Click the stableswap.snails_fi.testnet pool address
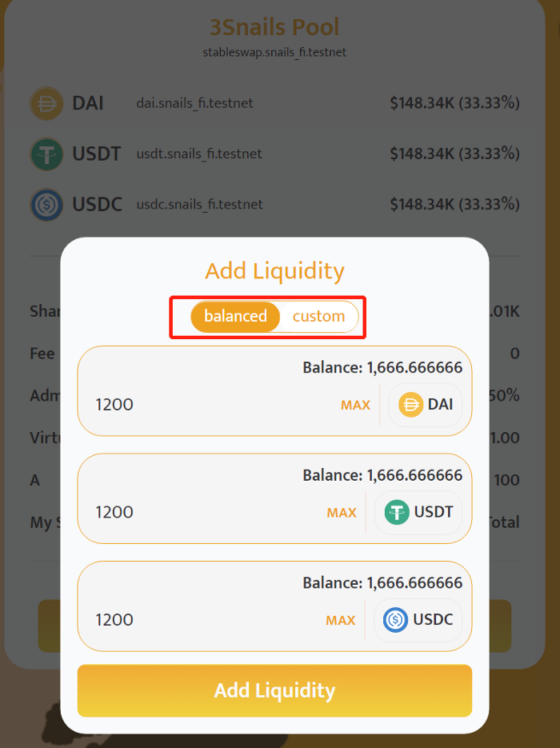The image size is (560, 748). click(x=274, y=52)
